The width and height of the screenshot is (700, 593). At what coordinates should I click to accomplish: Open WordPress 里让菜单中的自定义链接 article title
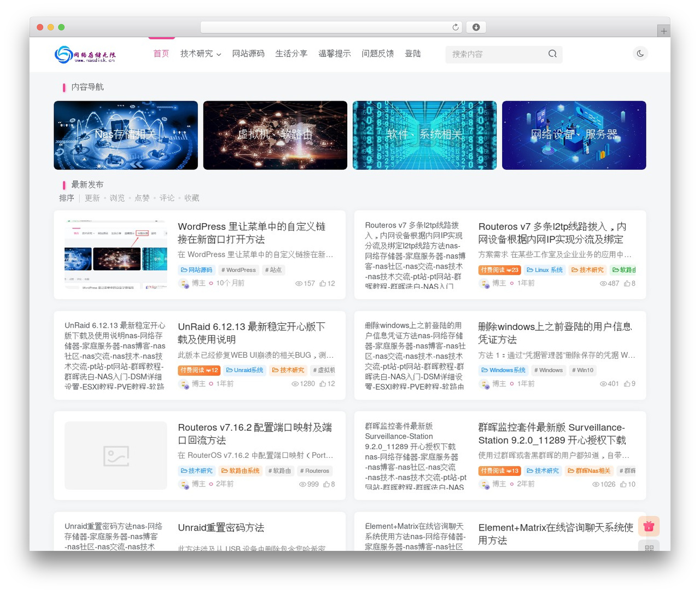[252, 233]
